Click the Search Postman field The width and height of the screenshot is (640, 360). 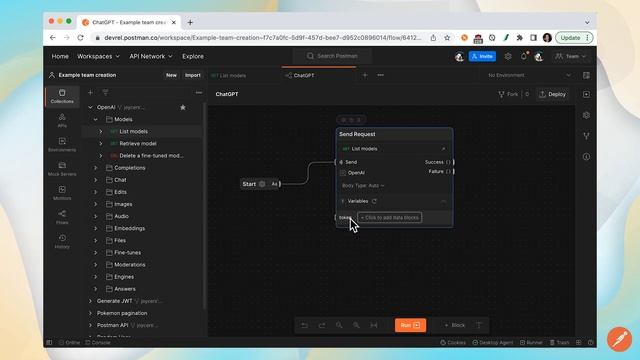(x=333, y=56)
